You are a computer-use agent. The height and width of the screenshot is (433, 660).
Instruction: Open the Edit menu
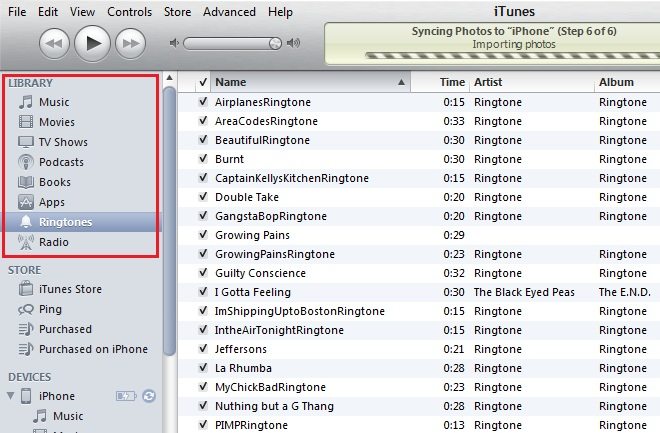pyautogui.click(x=48, y=12)
